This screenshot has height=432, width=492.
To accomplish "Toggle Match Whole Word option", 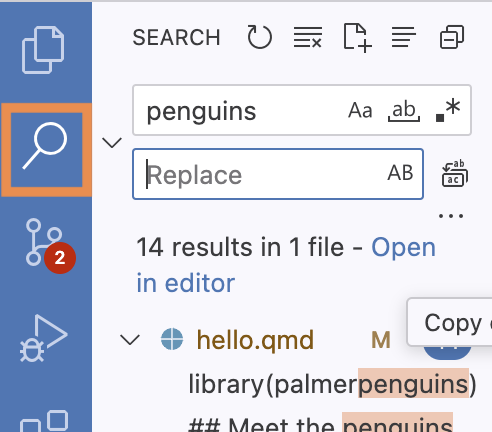I will coord(404,110).
